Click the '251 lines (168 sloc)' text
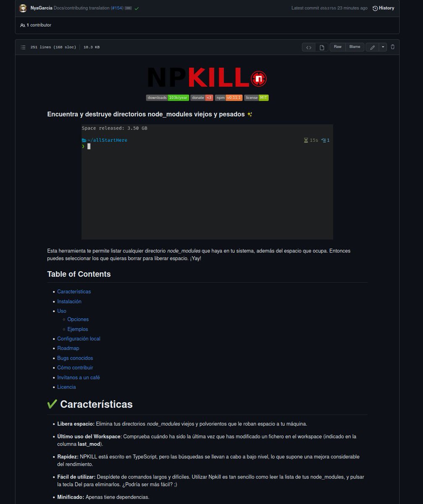 coord(53,47)
